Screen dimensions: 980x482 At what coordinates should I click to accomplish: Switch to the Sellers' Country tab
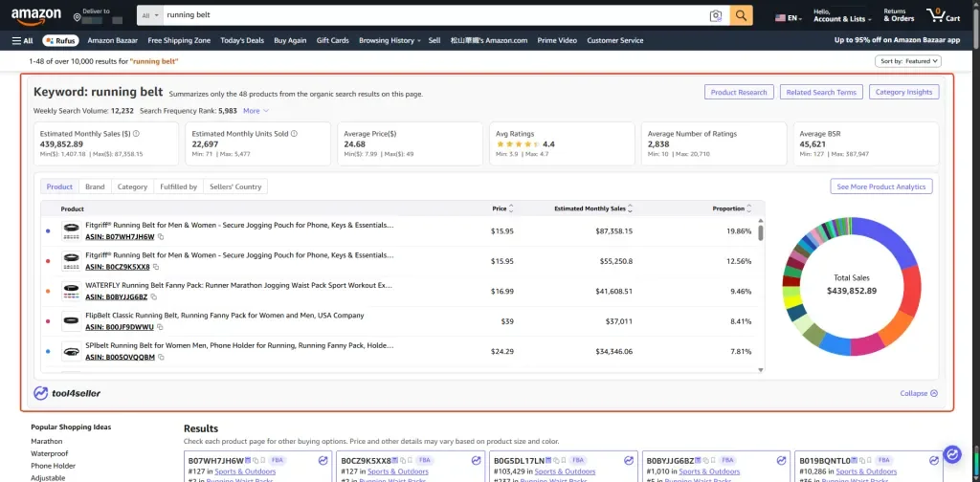[x=235, y=186]
